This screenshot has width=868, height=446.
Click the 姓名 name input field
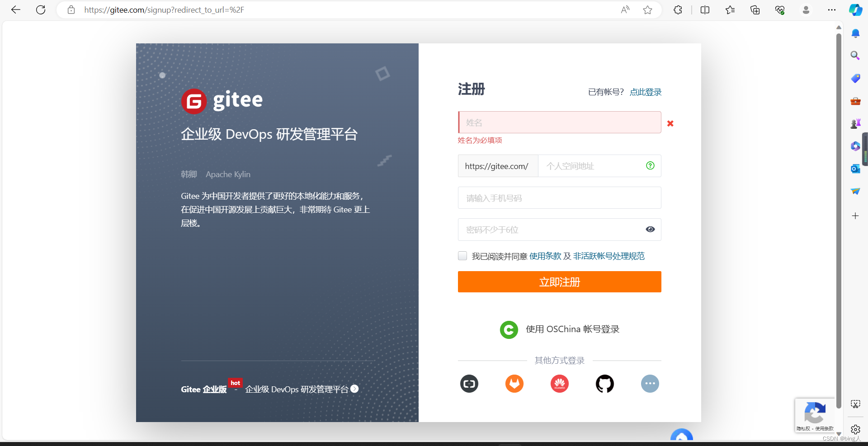(560, 122)
